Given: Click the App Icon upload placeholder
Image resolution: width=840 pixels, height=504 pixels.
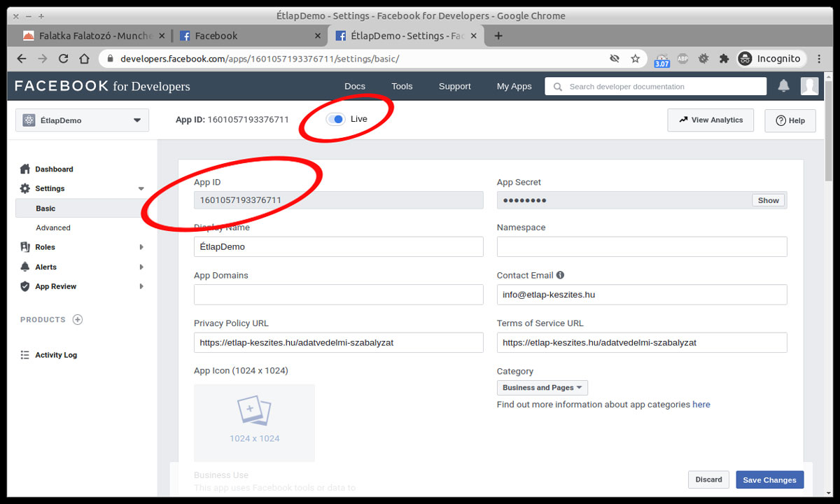Looking at the screenshot, I should [x=254, y=422].
